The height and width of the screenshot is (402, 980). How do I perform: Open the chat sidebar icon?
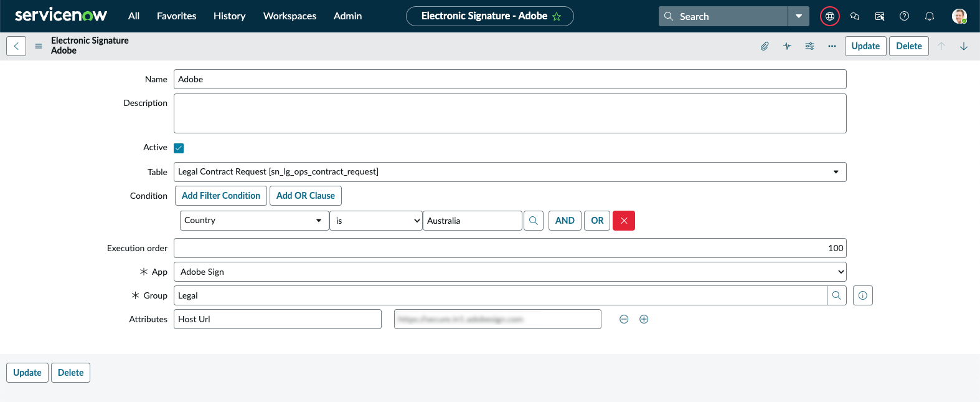click(x=855, y=16)
